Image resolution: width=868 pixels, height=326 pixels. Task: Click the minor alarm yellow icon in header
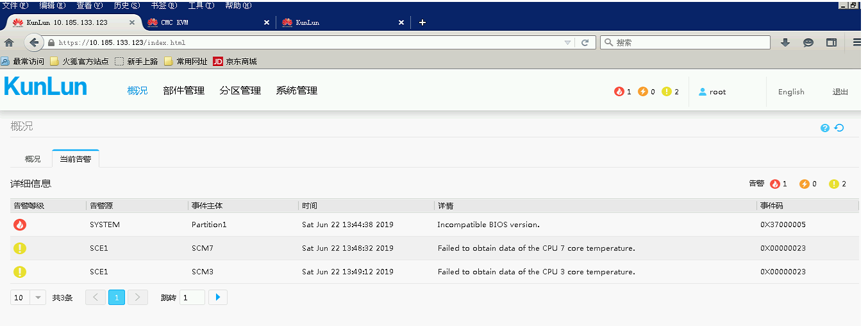(x=667, y=92)
